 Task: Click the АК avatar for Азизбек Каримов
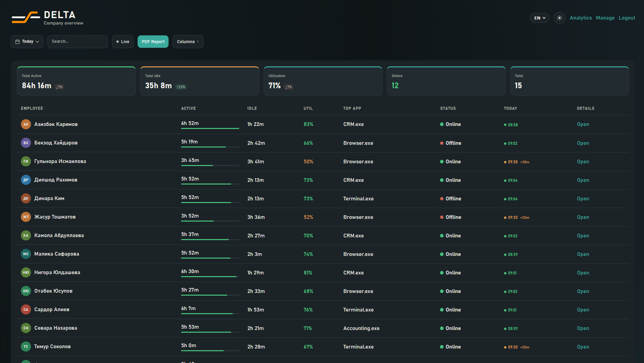[x=26, y=124]
